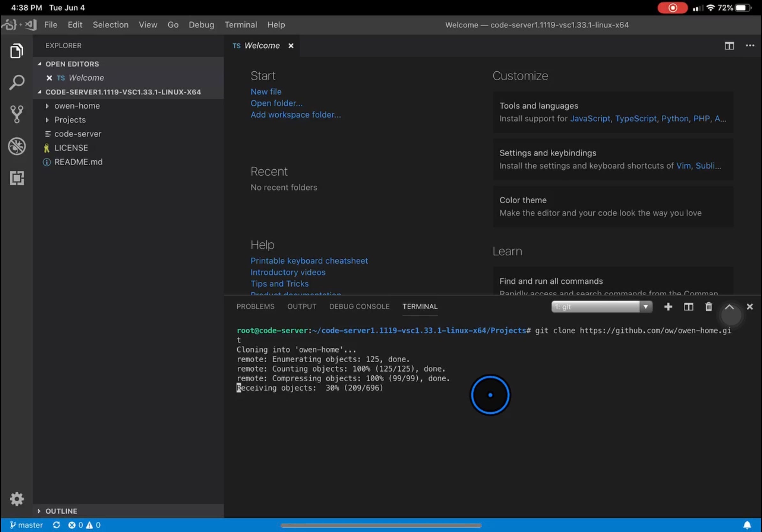
Task: Click the kill terminal icon in toolbar
Action: tap(708, 306)
